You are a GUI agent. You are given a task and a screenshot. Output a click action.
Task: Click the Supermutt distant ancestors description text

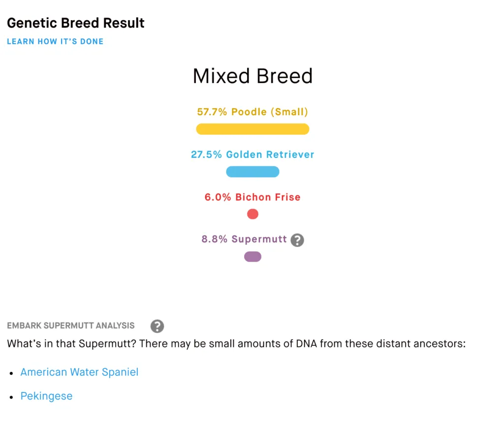pos(236,343)
